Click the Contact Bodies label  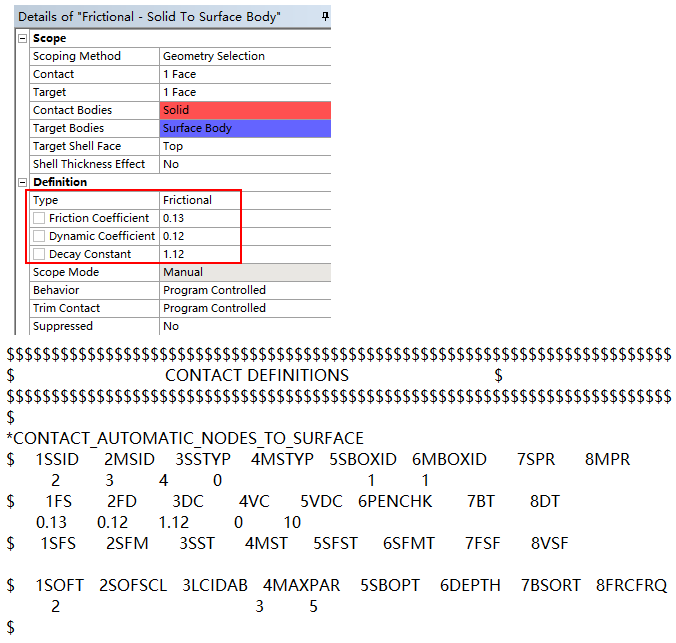(72, 110)
